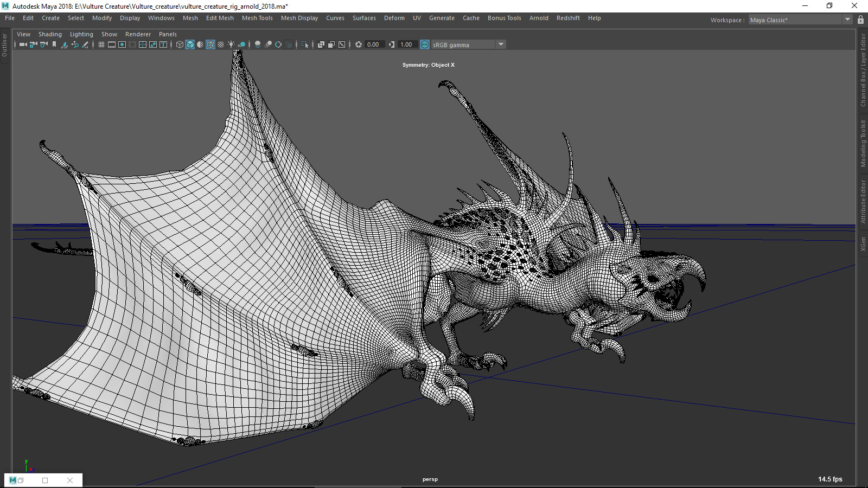Activate the use all lights icon
Image resolution: width=868 pixels, height=488 pixels.
[x=231, y=44]
